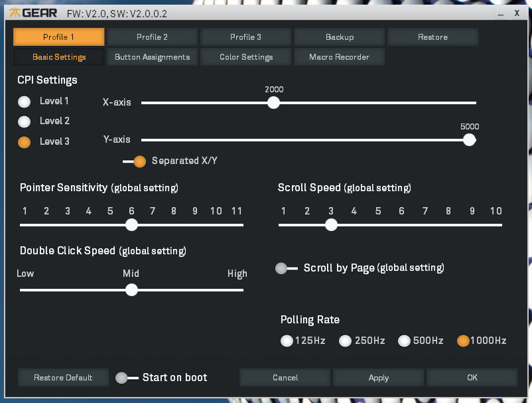Click the X-axis CPI slider handle

(x=273, y=102)
